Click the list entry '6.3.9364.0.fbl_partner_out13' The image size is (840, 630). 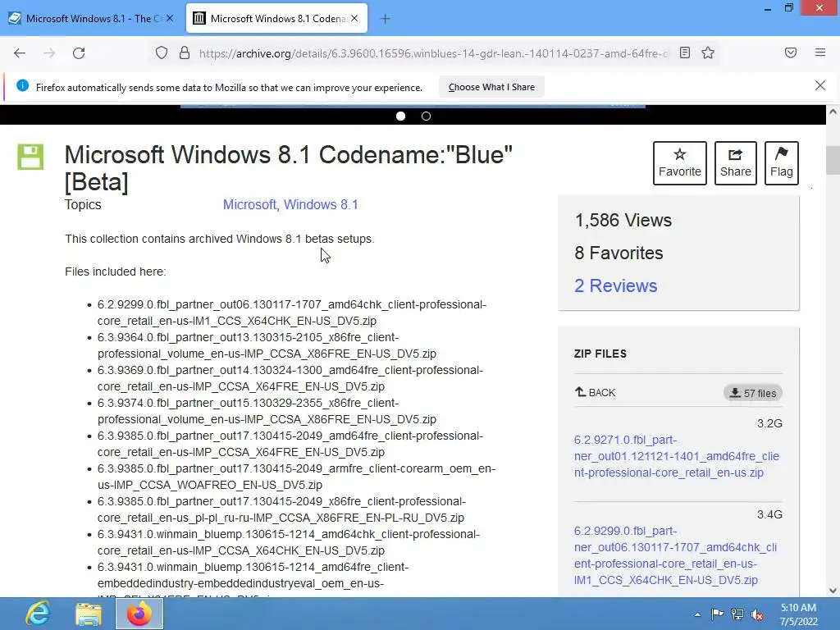click(267, 345)
